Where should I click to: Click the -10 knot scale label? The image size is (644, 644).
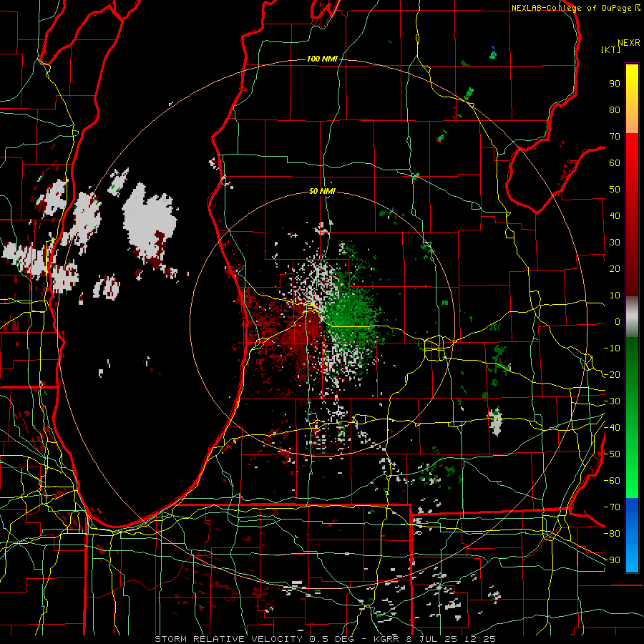coord(612,348)
